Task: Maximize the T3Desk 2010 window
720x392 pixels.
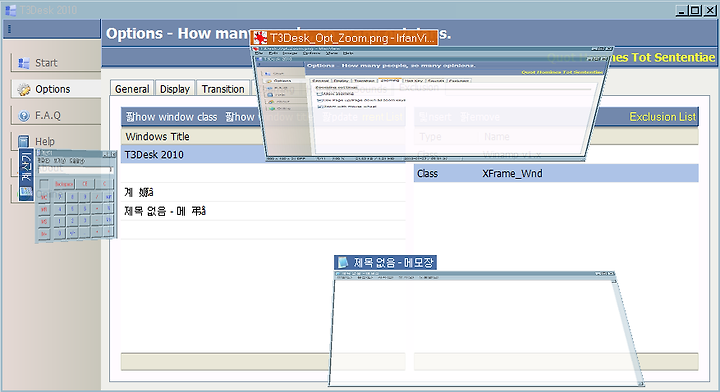Action: [695, 10]
